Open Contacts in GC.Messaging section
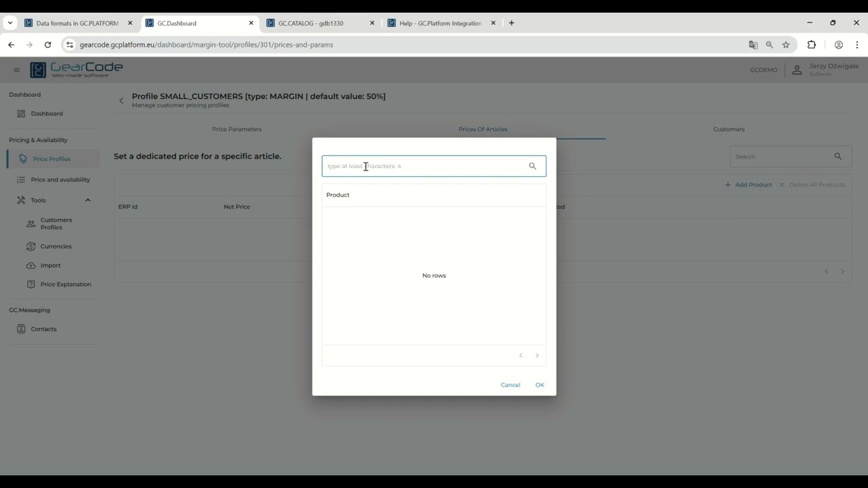 point(43,329)
